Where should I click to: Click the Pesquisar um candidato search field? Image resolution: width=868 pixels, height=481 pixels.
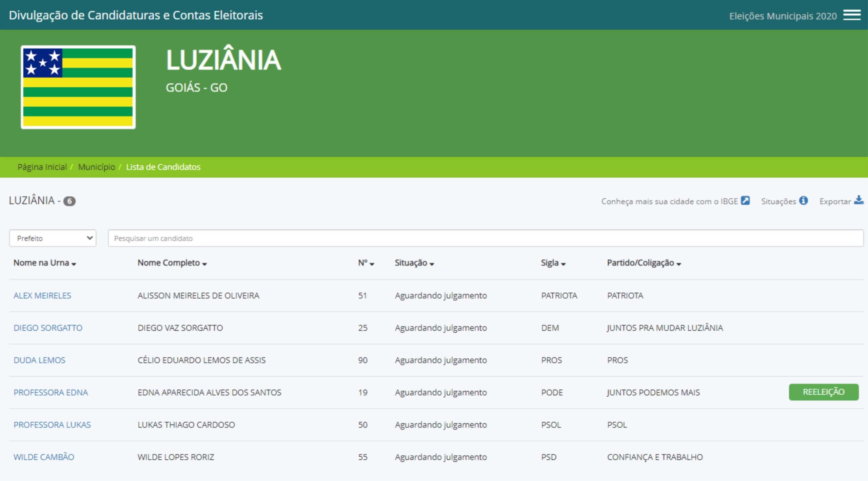tap(486, 238)
